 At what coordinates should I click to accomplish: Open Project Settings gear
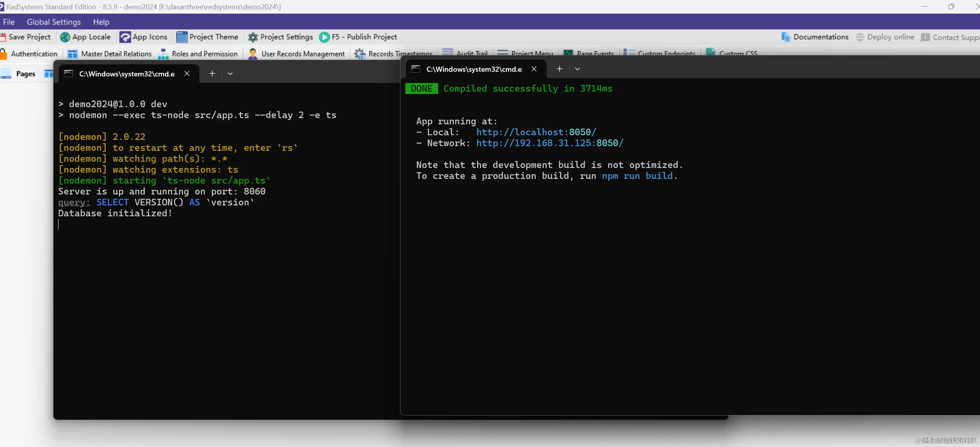point(253,37)
